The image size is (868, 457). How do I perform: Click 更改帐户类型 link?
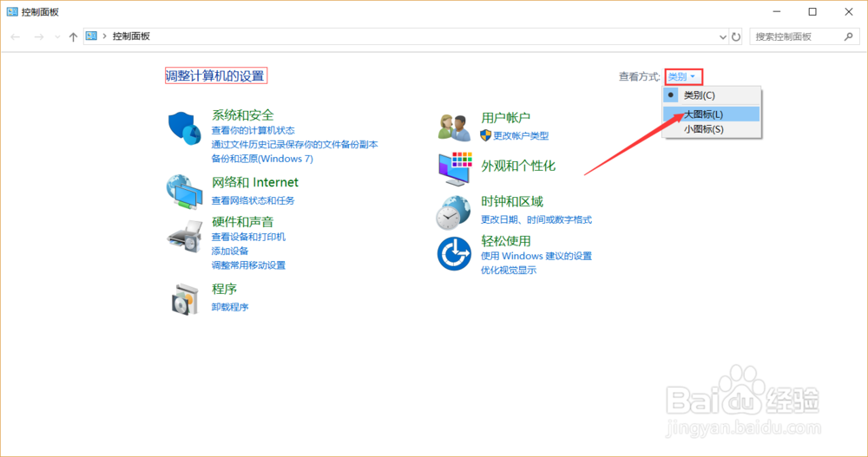(x=520, y=135)
